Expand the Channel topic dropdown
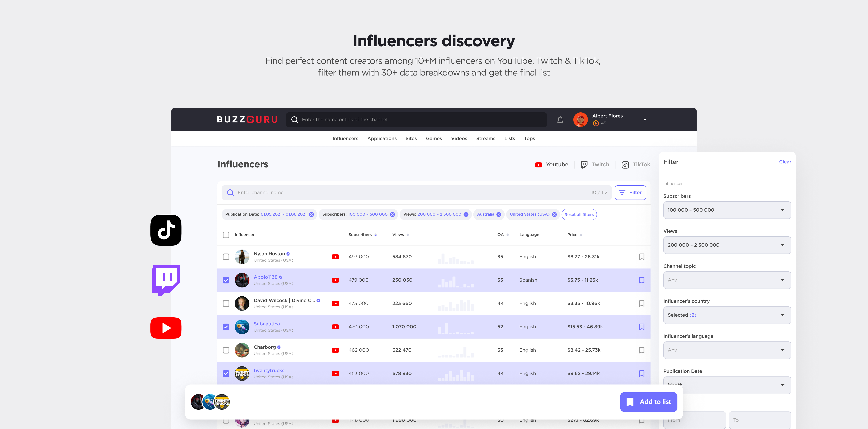868x429 pixels. point(727,280)
